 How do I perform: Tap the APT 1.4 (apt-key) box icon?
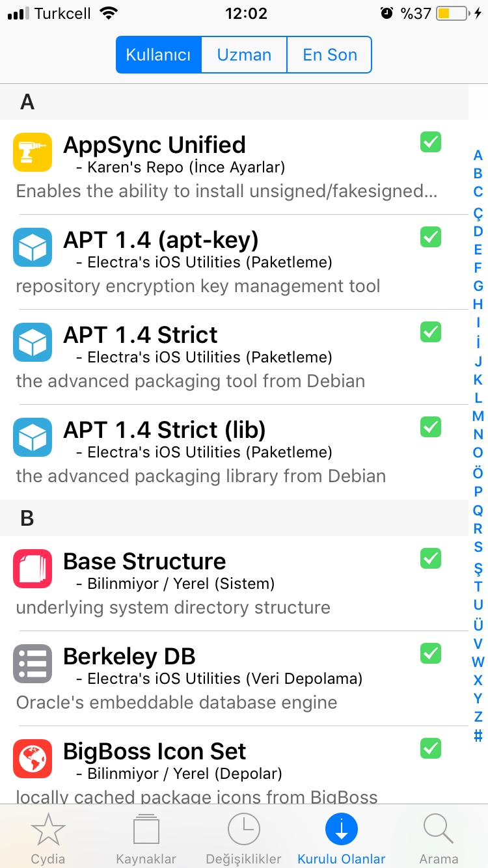point(33,247)
